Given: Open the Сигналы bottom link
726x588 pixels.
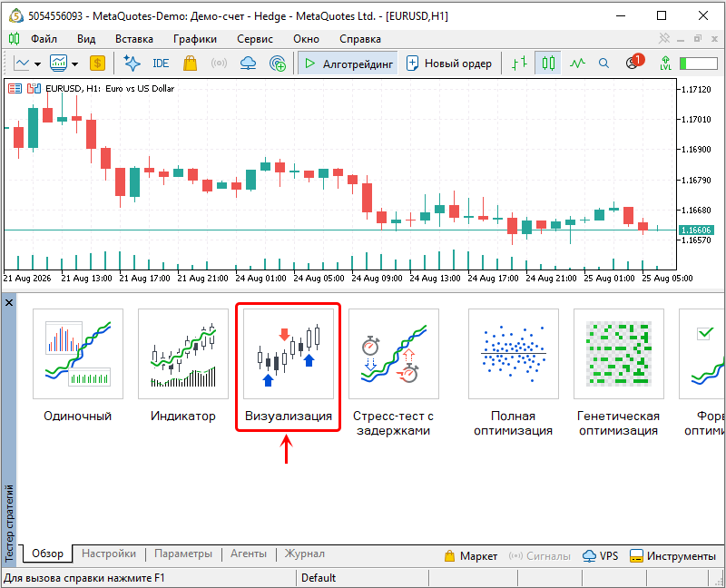Looking at the screenshot, I should [539, 556].
